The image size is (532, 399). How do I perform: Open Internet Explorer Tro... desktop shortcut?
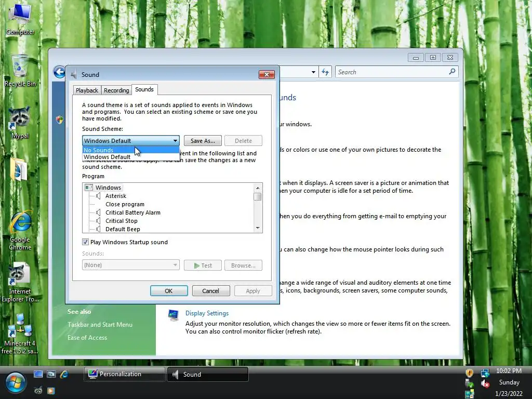19,282
